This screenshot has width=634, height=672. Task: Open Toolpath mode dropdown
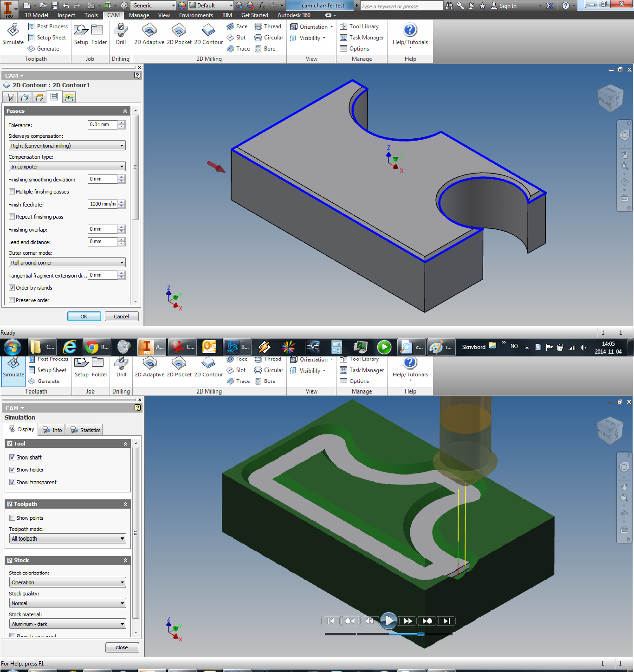(68, 539)
